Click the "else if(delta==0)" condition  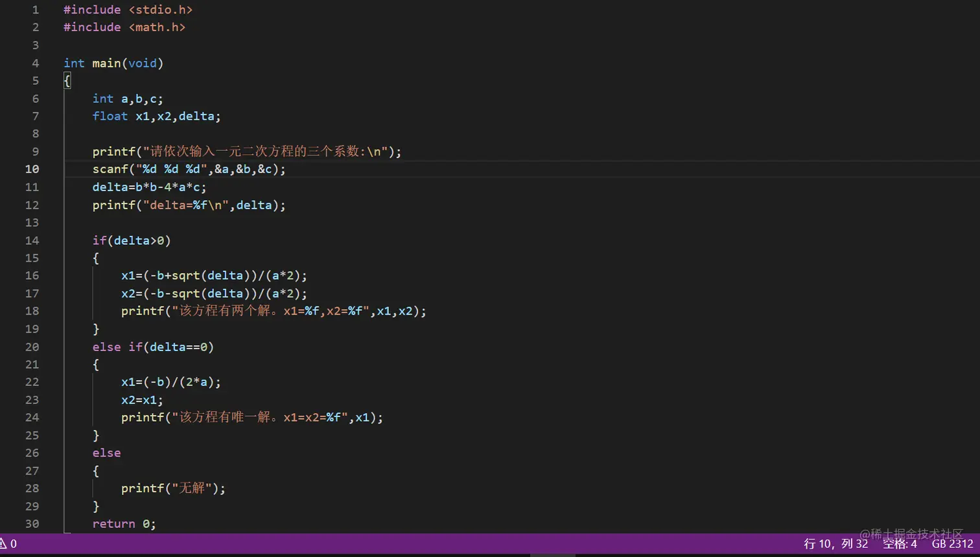click(153, 347)
